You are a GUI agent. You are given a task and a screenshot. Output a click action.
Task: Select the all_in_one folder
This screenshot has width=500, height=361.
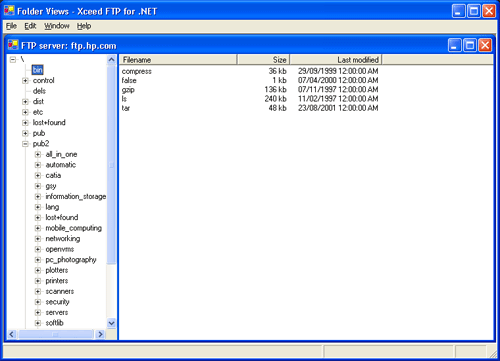[x=61, y=154]
